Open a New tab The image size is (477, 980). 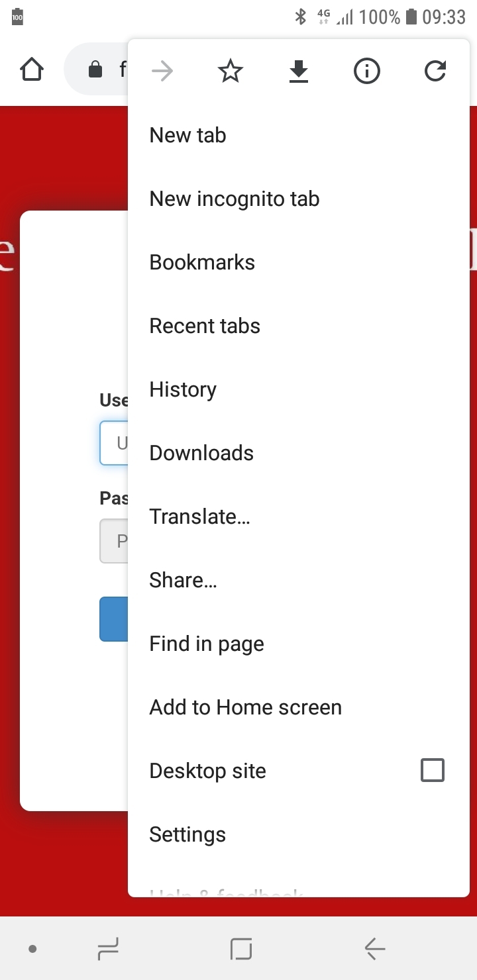[299, 135]
